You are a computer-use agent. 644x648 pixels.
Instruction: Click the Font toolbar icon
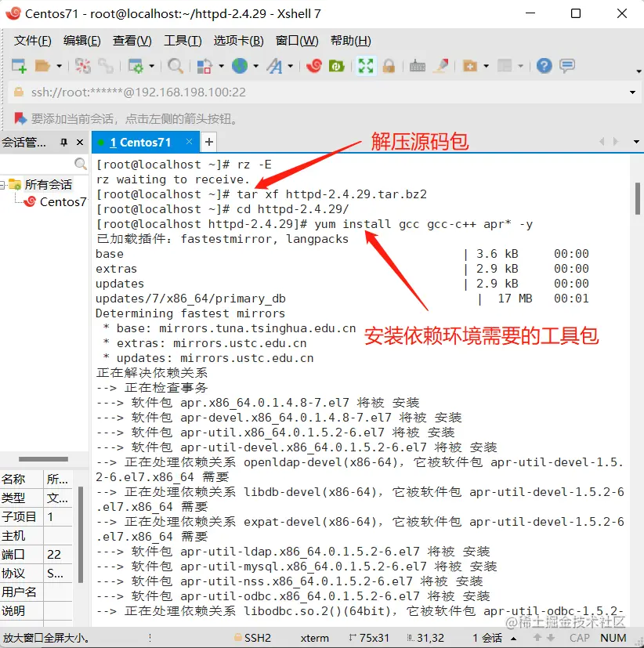coord(274,66)
